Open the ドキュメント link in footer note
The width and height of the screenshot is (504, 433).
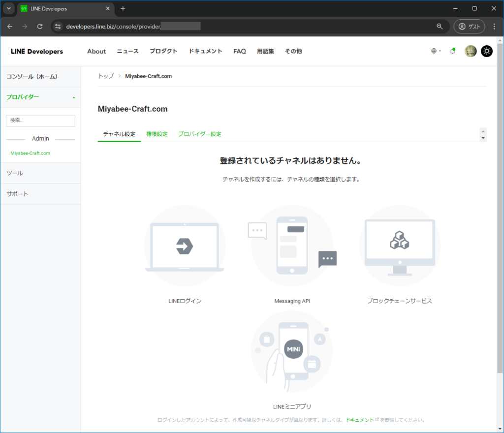tap(360, 420)
